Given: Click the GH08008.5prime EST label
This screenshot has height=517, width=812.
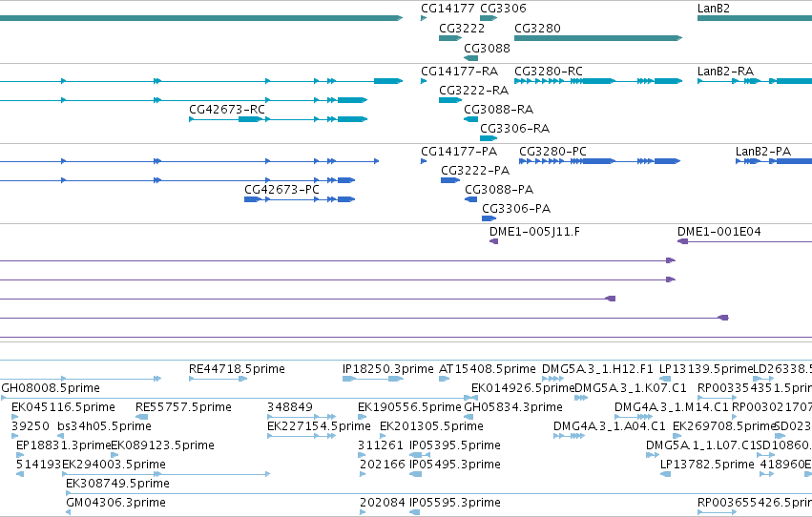Looking at the screenshot, I should pos(51,388).
